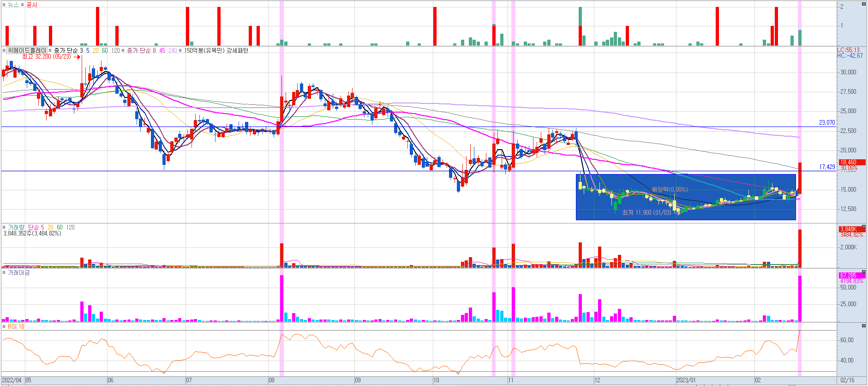Click the 25,000 price axis label
868x386 pixels.
848,111
